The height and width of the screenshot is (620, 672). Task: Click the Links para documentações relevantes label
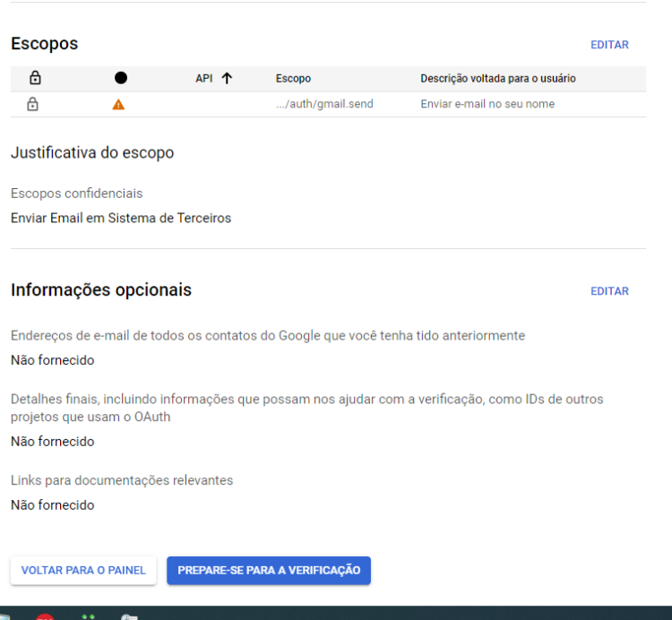point(122,480)
